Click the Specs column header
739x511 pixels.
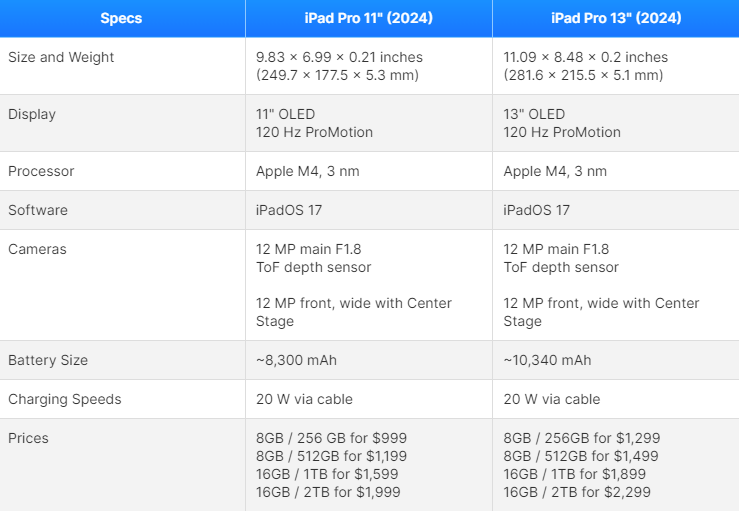[121, 18]
